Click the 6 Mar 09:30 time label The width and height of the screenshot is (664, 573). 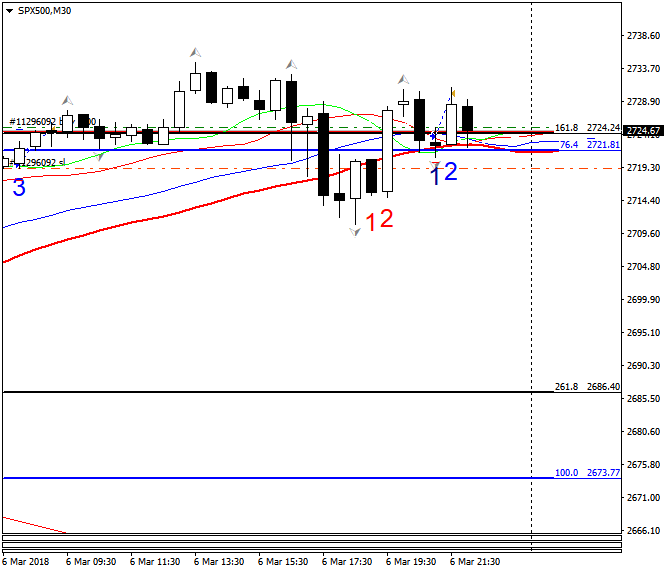click(91, 562)
